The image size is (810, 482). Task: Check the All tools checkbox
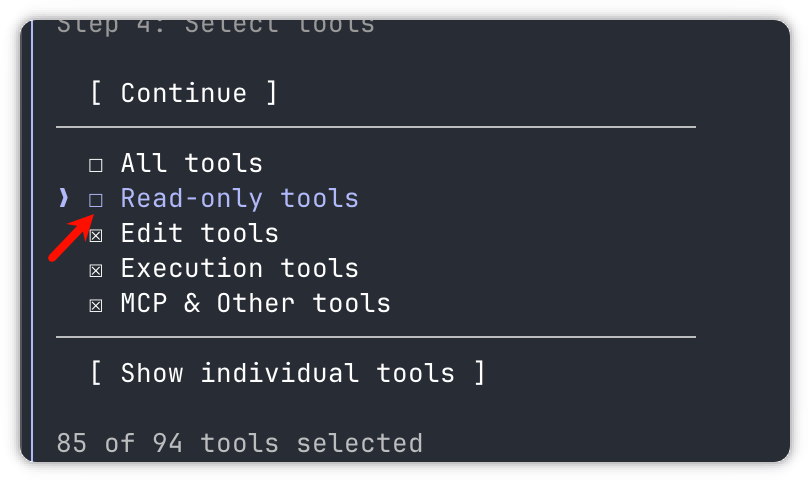(96, 165)
